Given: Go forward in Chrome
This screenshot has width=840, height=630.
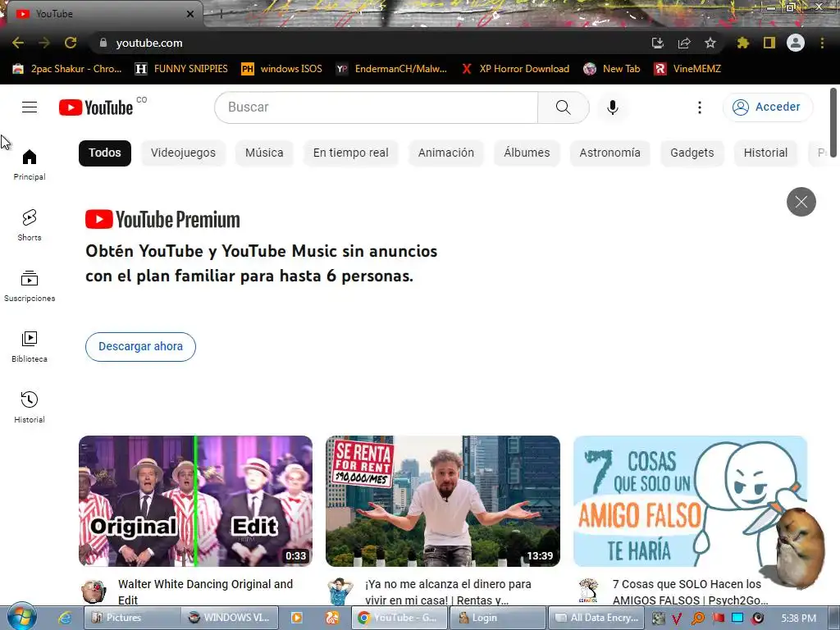Looking at the screenshot, I should click(x=44, y=43).
